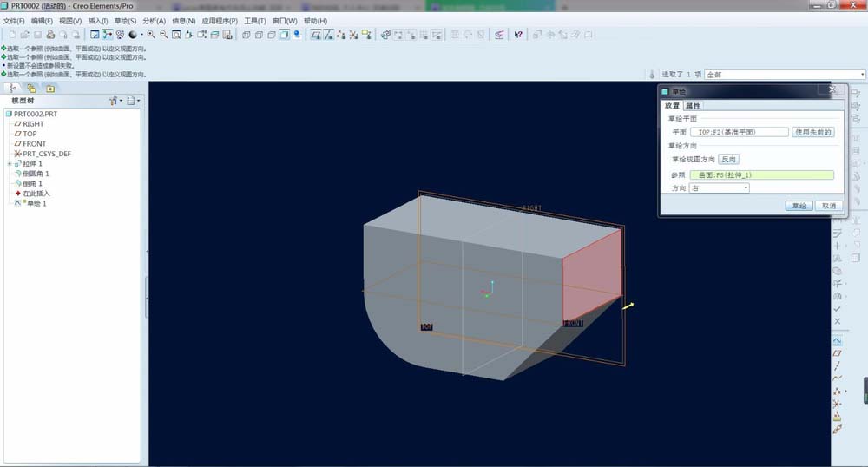
Task: Expand the 拉伸 1 feature node
Action: coord(9,164)
